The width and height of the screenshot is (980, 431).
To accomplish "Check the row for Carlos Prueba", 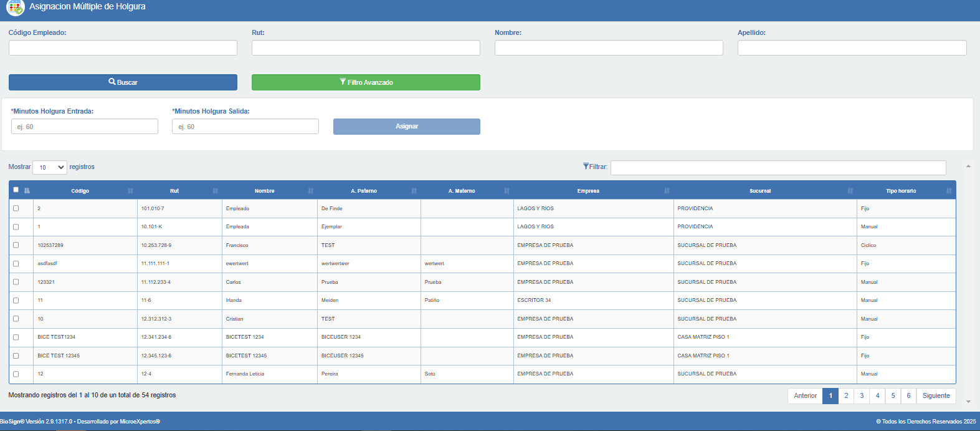I will (x=16, y=282).
